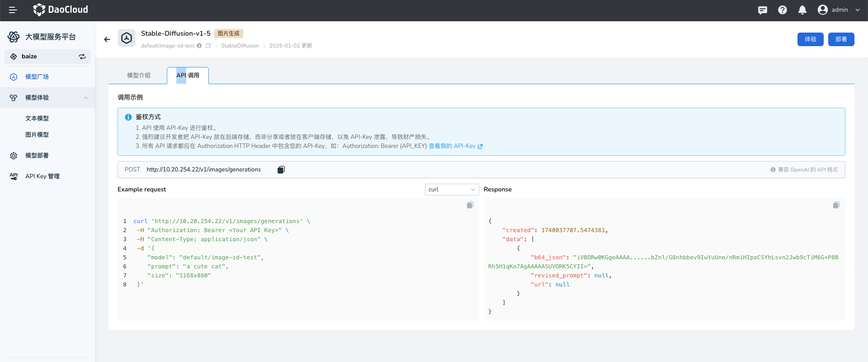Expand the admin account dropdown arrow
The height and width of the screenshot is (362, 868).
[858, 10]
